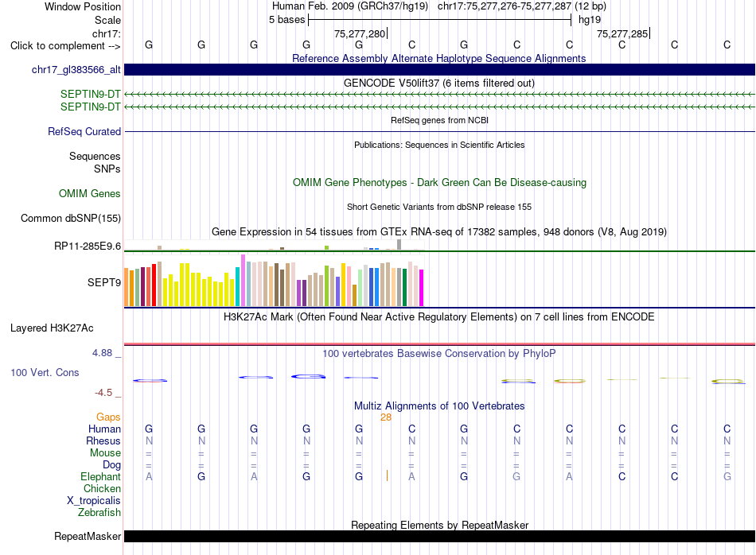
Task: Click the chr17:75,277,276-75,277,287 (12 bp) position text
Action: [522, 6]
